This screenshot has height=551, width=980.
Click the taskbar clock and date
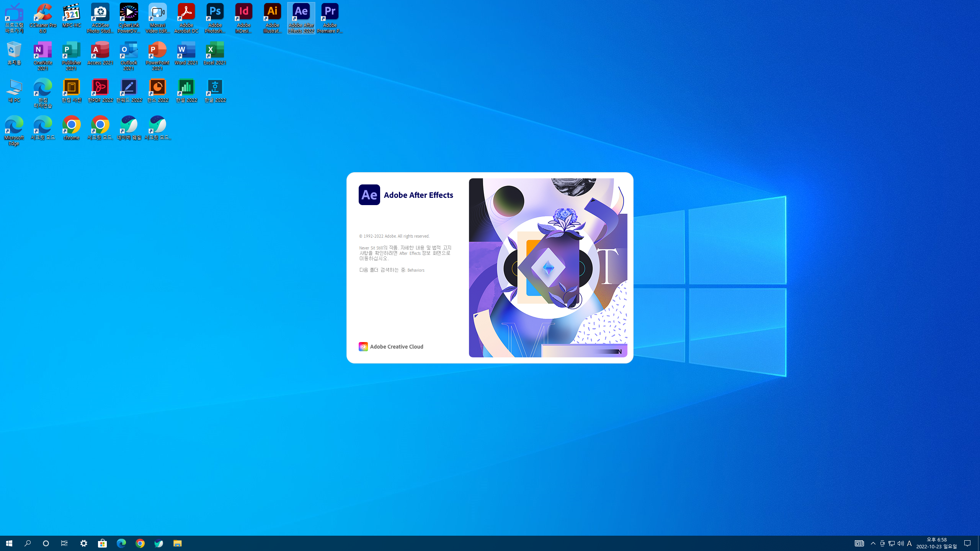pos(936,543)
